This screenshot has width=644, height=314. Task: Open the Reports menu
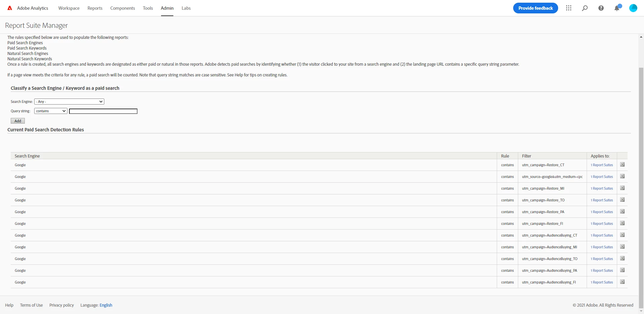click(95, 8)
